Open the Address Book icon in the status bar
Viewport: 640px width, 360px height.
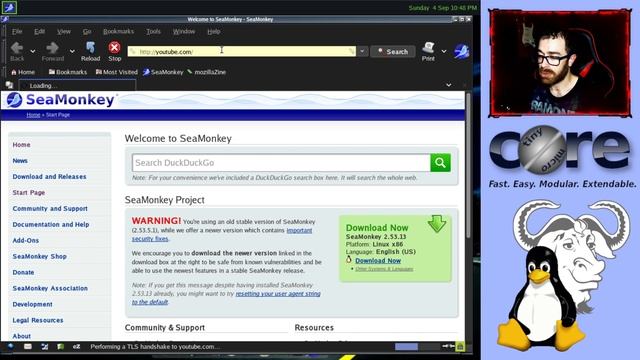(x=60, y=347)
